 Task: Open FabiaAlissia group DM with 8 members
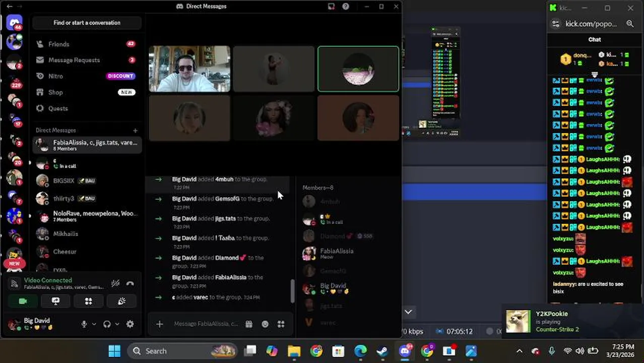click(x=87, y=145)
